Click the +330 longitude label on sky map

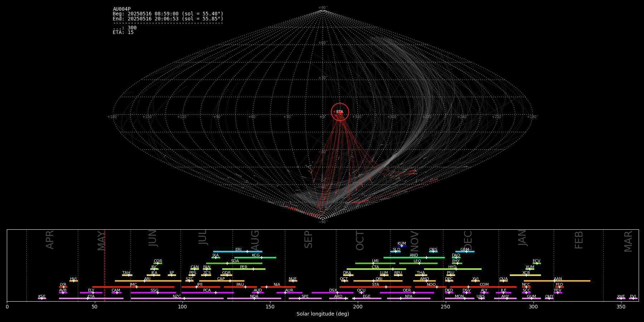(357, 117)
